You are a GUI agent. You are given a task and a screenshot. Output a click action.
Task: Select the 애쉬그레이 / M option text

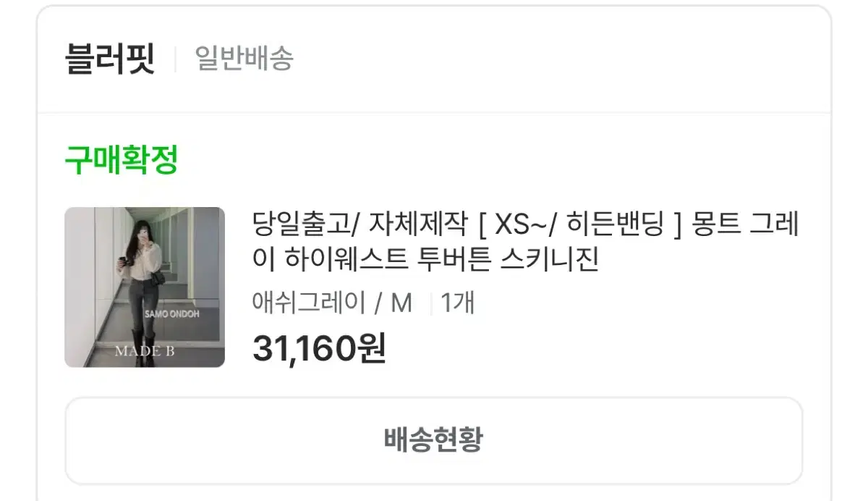pos(332,303)
